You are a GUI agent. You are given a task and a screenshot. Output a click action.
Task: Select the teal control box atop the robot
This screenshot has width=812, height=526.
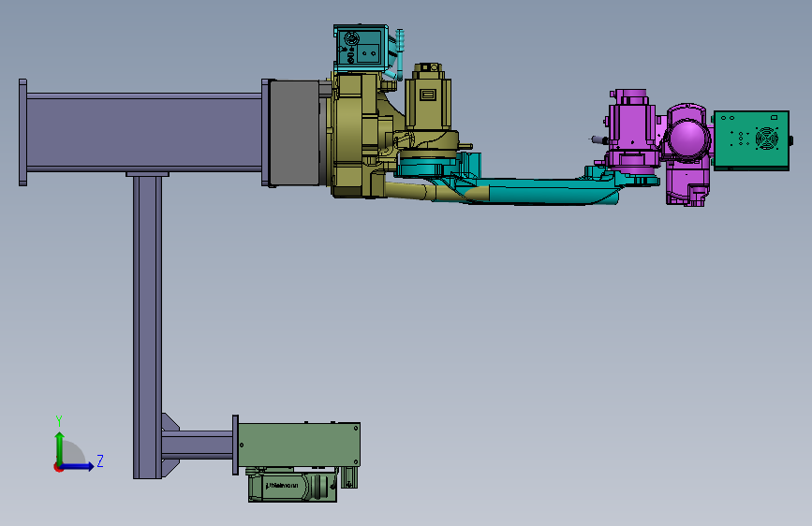[361, 48]
